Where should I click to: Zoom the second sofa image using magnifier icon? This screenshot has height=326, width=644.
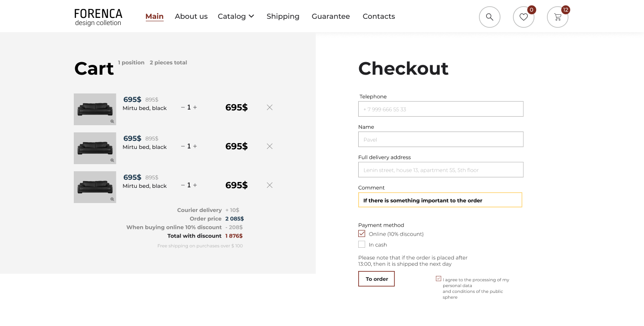pyautogui.click(x=112, y=160)
